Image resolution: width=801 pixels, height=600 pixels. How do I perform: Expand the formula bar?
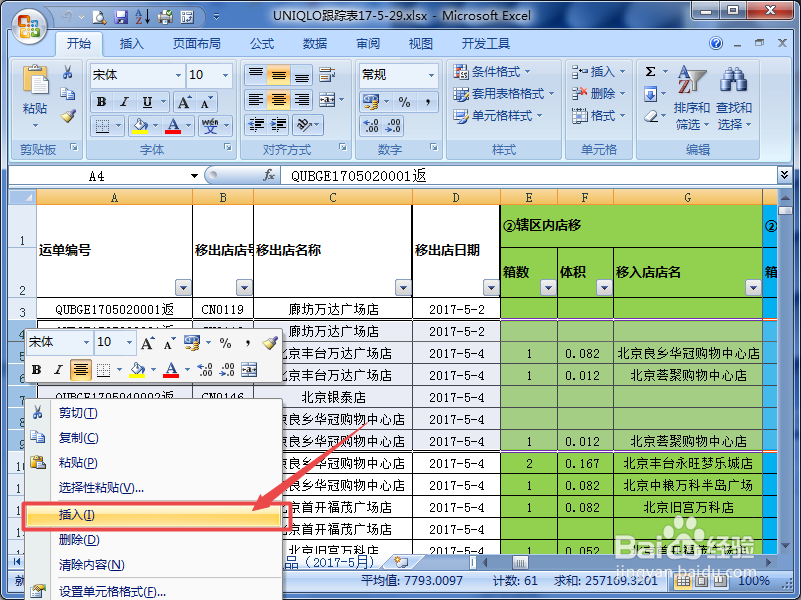(785, 175)
